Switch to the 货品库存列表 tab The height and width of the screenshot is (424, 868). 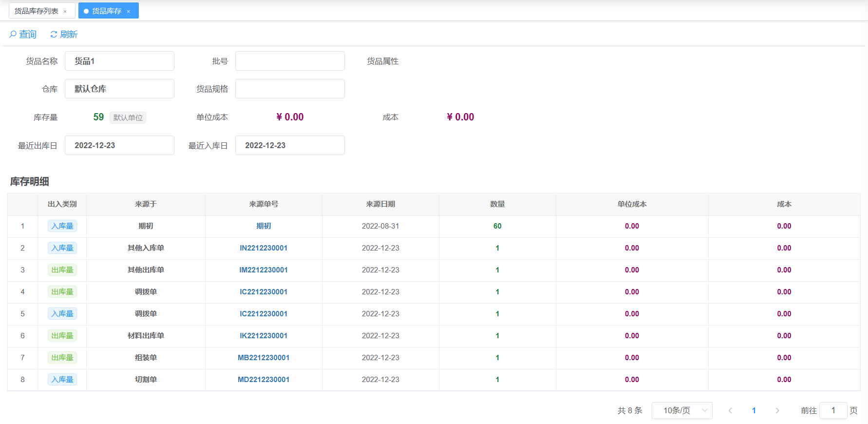37,11
